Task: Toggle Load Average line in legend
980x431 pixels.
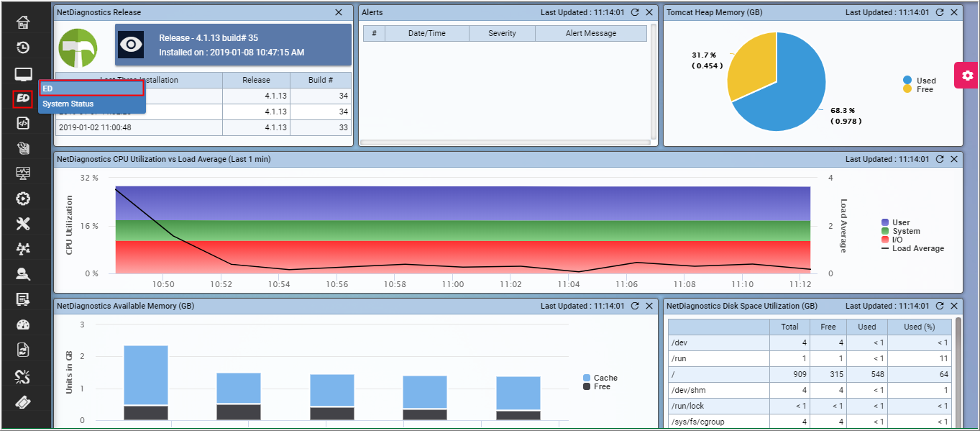Action: click(913, 248)
